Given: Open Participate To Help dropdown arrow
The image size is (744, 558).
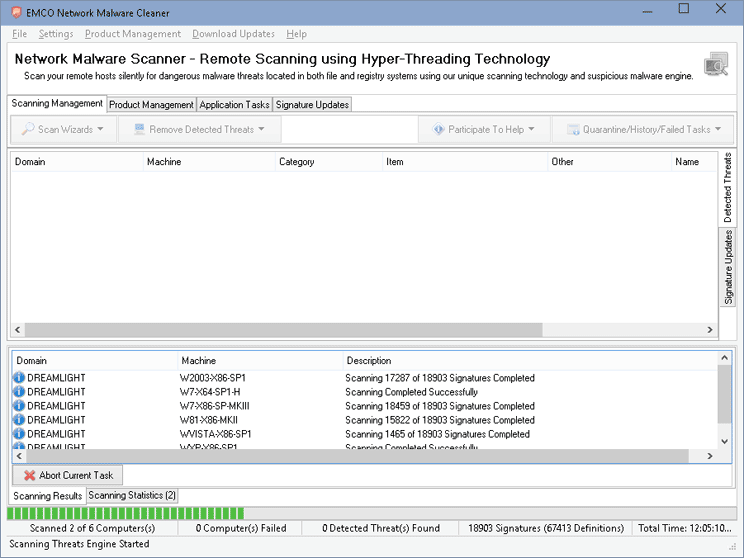Looking at the screenshot, I should click(531, 129).
